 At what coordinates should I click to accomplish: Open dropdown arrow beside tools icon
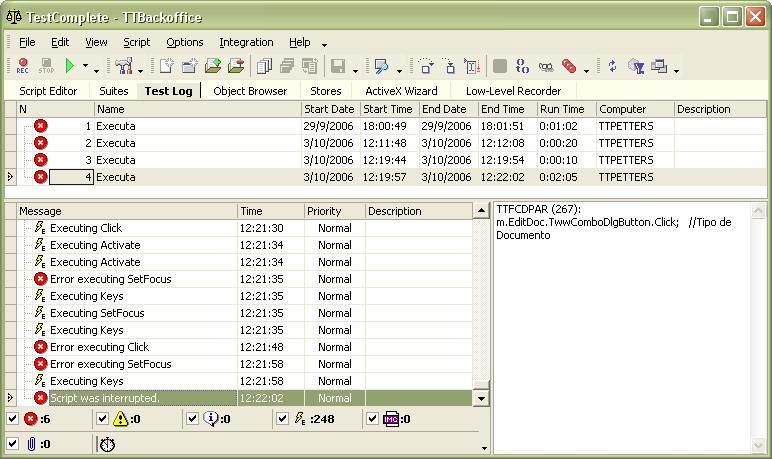click(140, 71)
